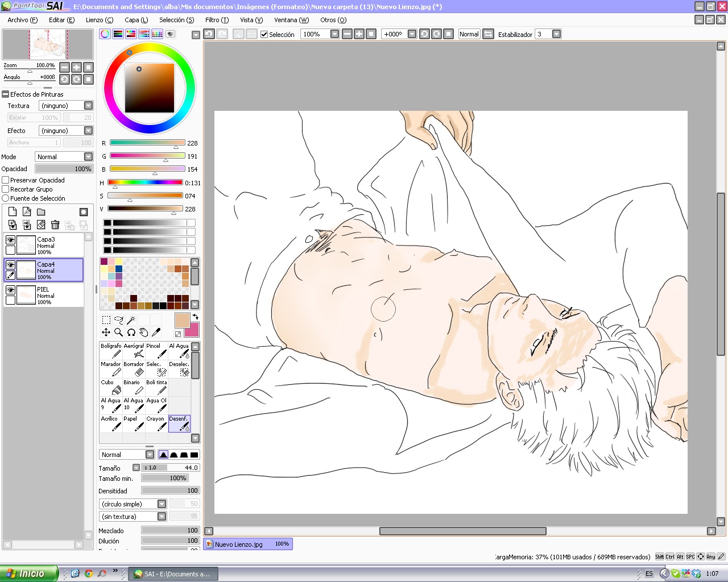
Task: Select the hand pan tool
Action: pyautogui.click(x=144, y=332)
